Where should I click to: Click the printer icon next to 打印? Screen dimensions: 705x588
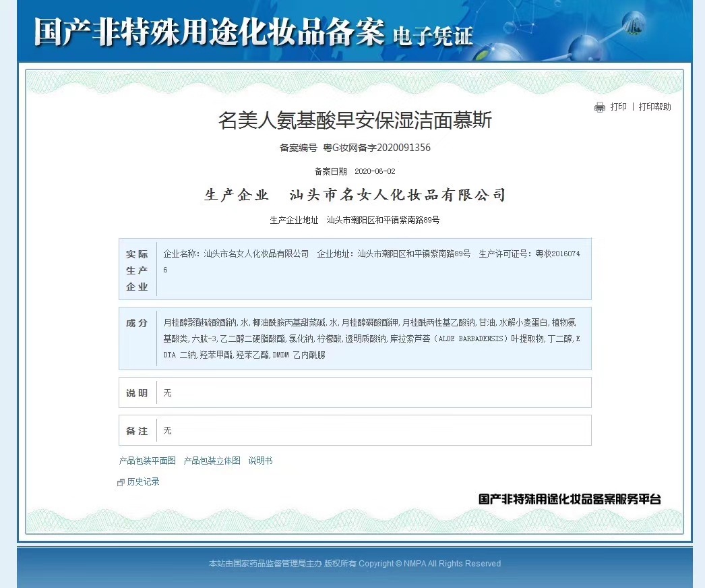click(x=599, y=107)
